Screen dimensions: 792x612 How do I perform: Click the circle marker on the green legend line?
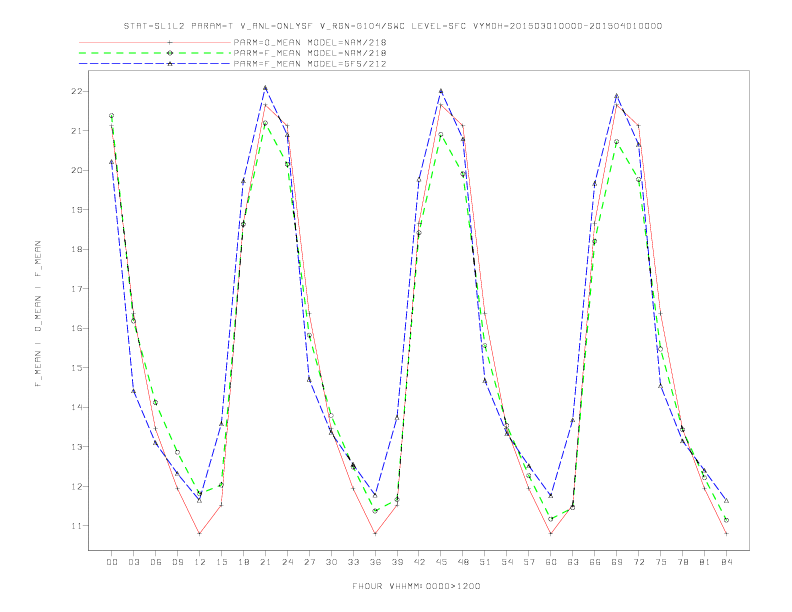170,53
